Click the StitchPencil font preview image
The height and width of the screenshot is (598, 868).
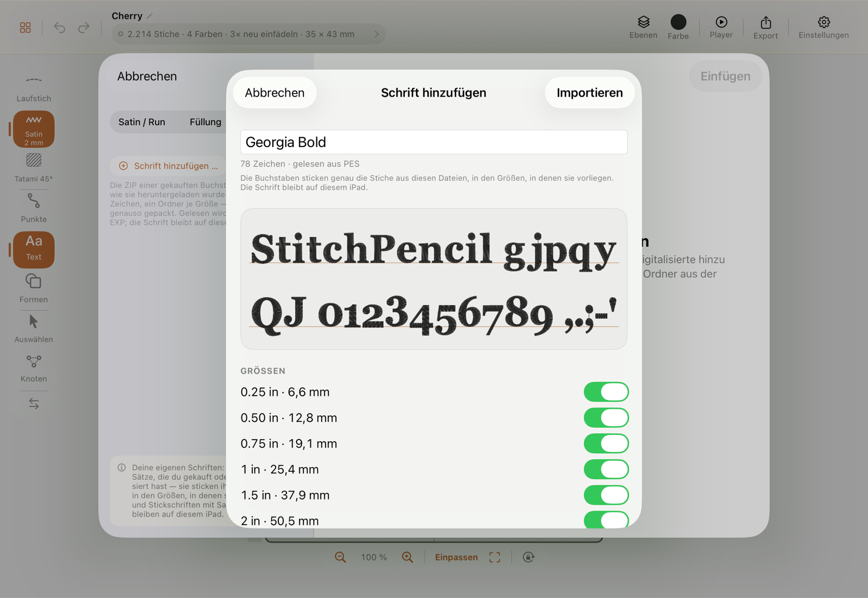pos(434,279)
